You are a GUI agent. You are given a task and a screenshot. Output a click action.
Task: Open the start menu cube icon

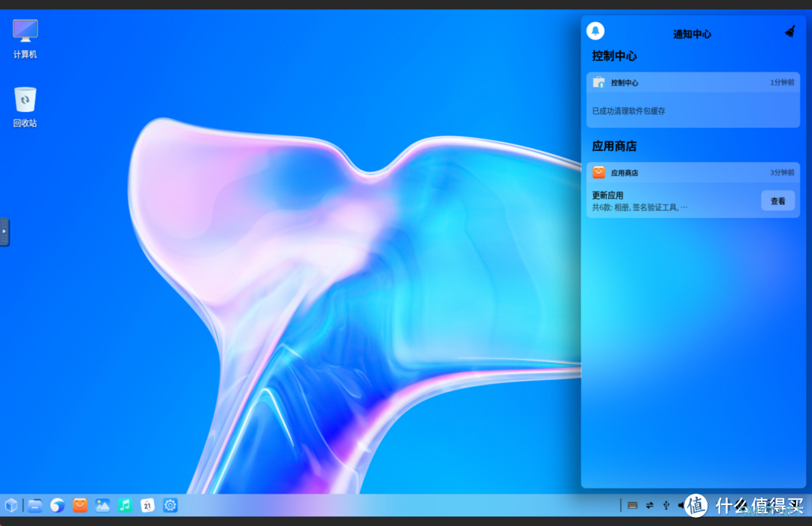[11, 505]
